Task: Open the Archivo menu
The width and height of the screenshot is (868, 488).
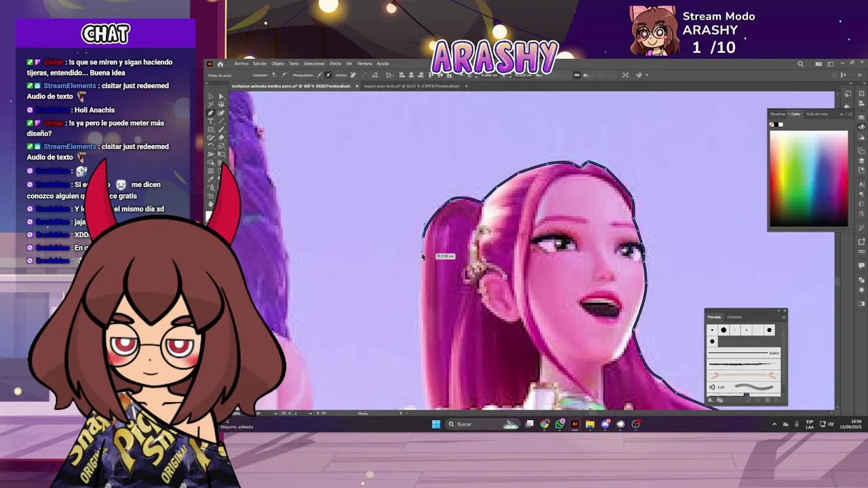Action: (241, 64)
